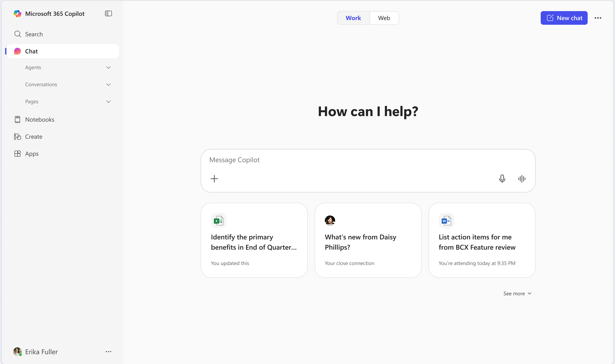The width and height of the screenshot is (615, 364).
Task: Expand the Pages section
Action: click(x=108, y=102)
